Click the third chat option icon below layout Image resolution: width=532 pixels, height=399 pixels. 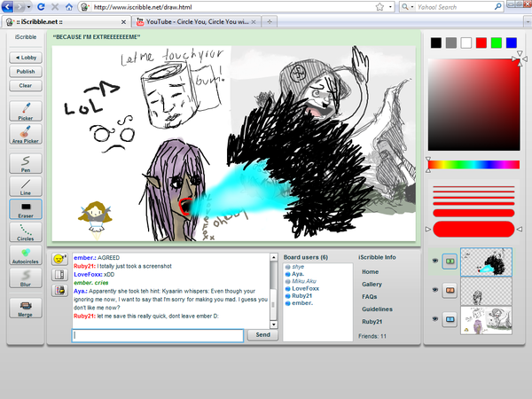(59, 290)
